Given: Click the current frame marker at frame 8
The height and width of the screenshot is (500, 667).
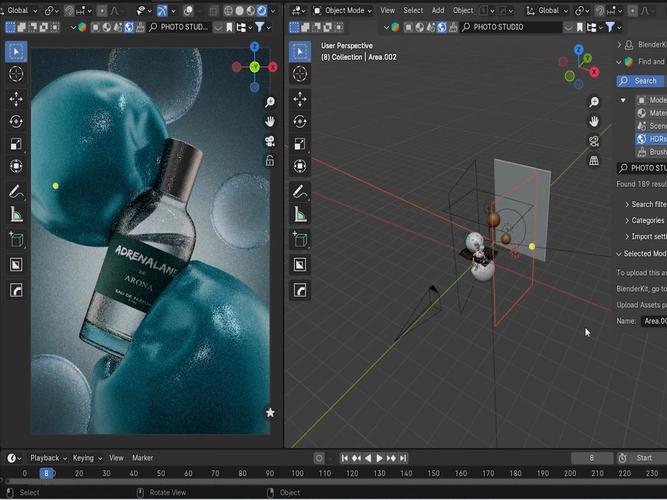Looking at the screenshot, I should tap(46, 473).
